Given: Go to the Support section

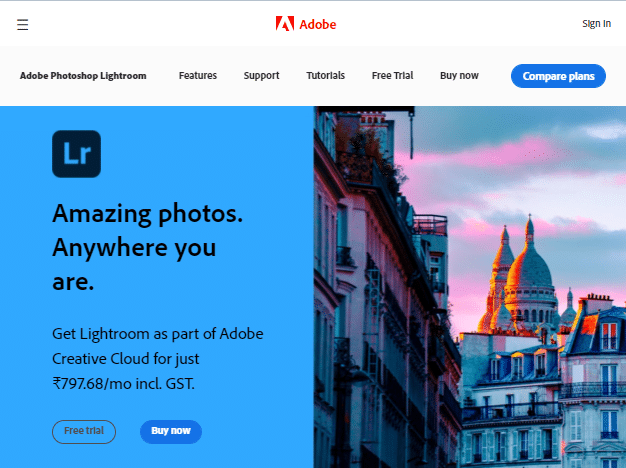Looking at the screenshot, I should [x=261, y=75].
